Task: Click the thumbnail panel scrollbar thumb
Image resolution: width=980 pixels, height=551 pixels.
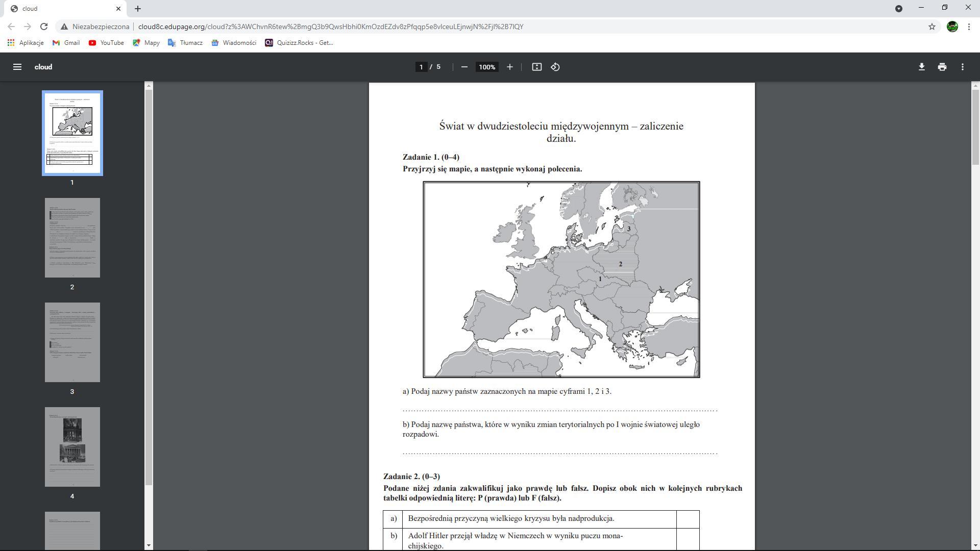Action: coord(149,287)
